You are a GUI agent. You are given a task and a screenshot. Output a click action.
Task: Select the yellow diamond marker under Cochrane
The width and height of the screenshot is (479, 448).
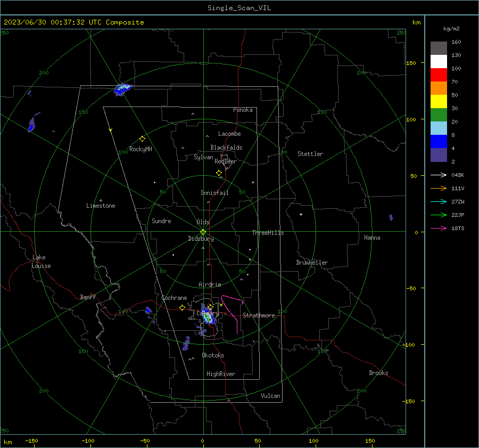coord(183,307)
